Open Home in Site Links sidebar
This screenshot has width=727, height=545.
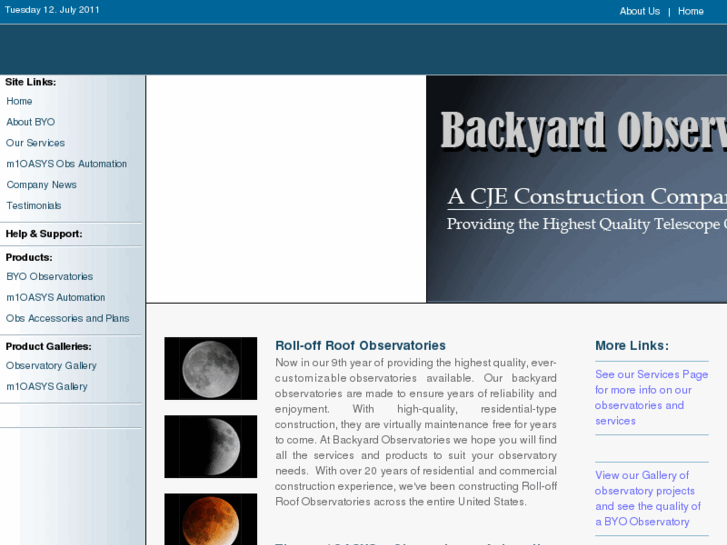[x=19, y=101]
